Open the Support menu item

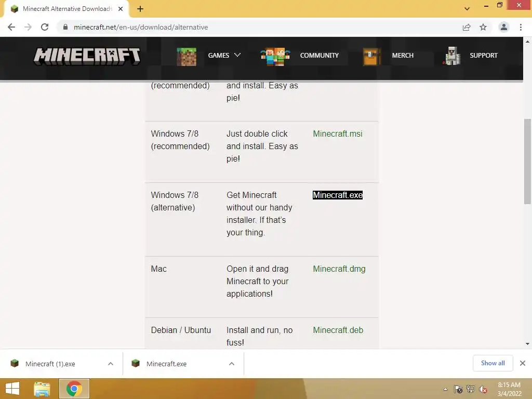tap(484, 55)
